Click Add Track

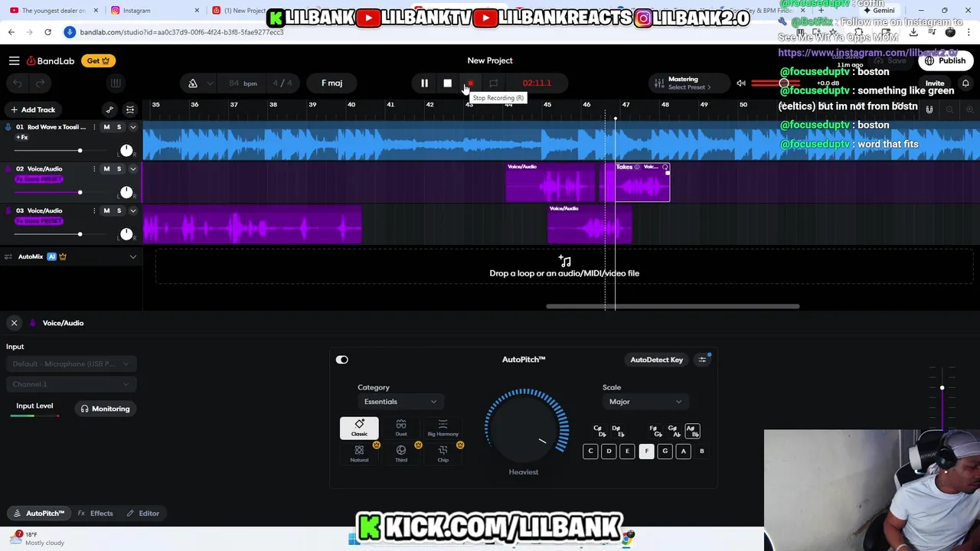pos(32,109)
